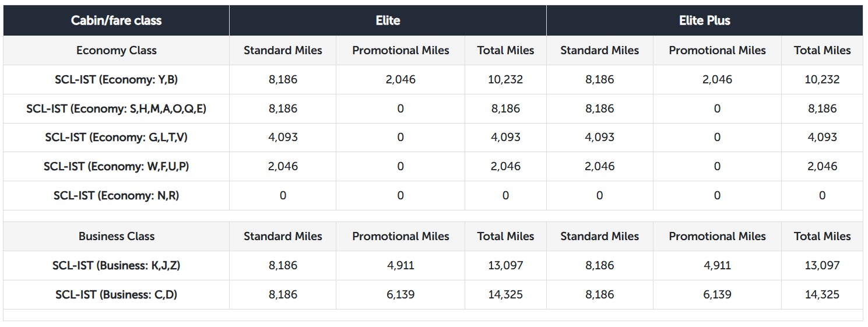Click the SCL-IST (Economy: W,F,U,P) row label
This screenshot has height=327, width=868.
117,166
